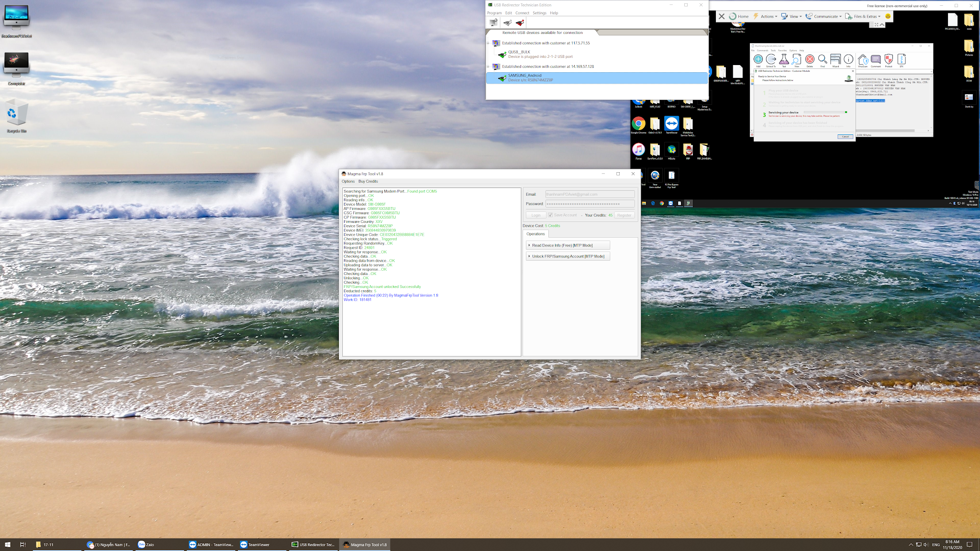Open TeamViewer Actions dropdown
The width and height of the screenshot is (980, 551).
click(766, 16)
